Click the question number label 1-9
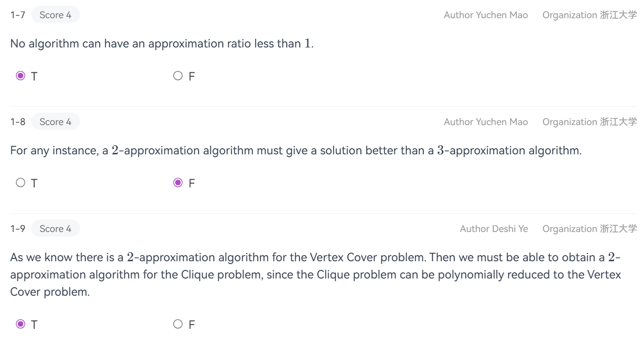The image size is (644, 348). (x=17, y=229)
